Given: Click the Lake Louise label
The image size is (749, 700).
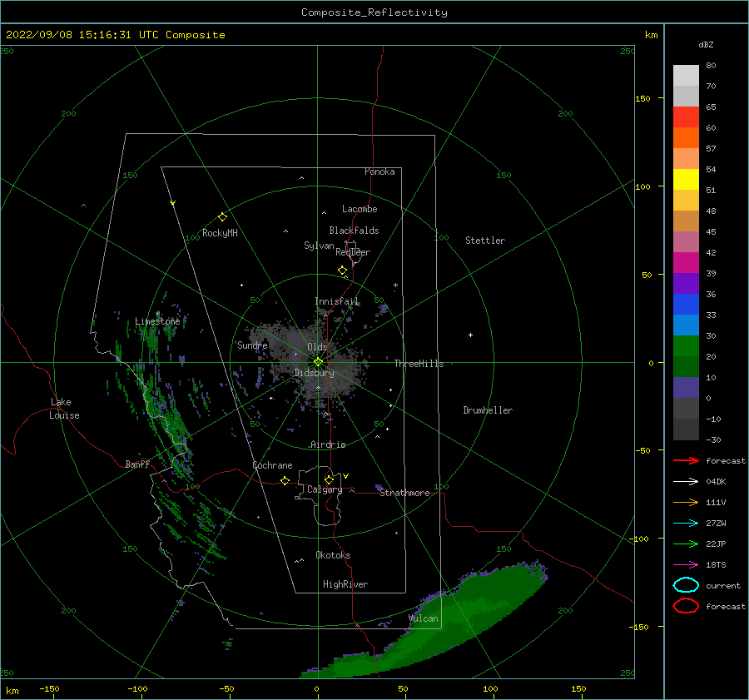Looking at the screenshot, I should pos(64,409).
